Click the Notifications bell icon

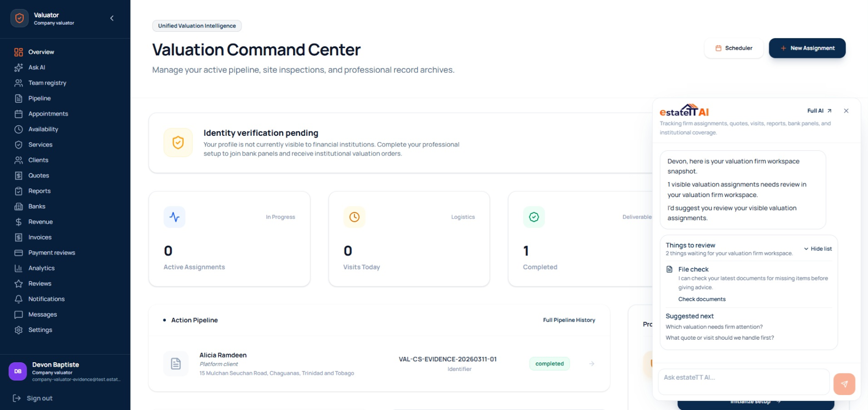[18, 299]
